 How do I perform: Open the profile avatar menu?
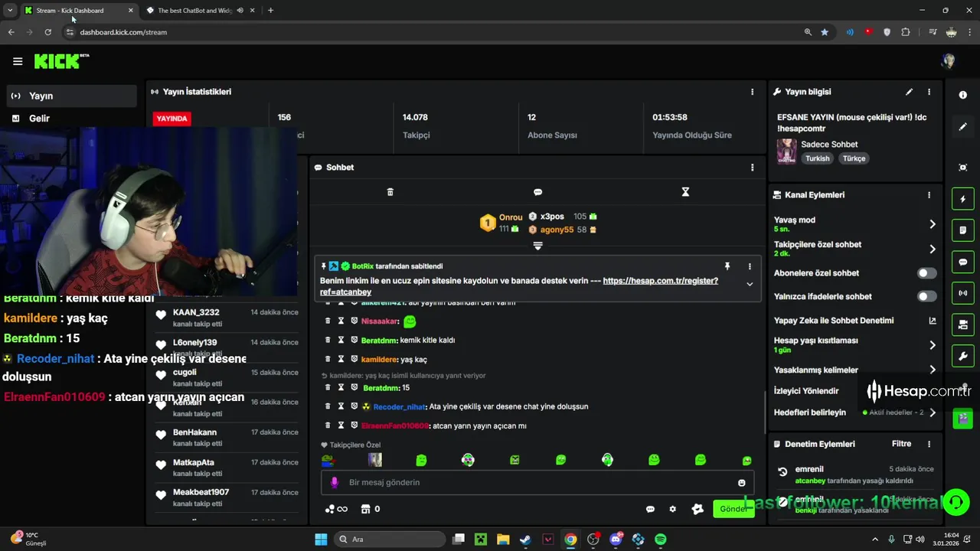(949, 61)
